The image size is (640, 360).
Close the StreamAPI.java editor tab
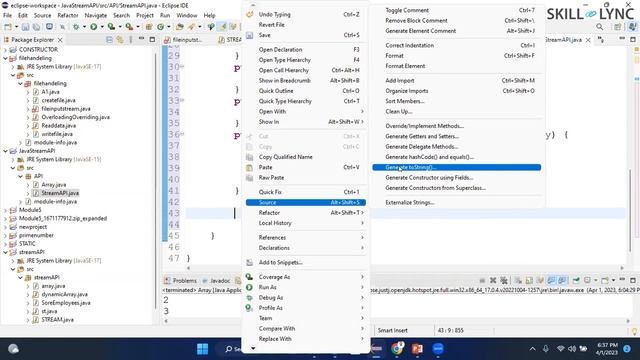(588, 40)
